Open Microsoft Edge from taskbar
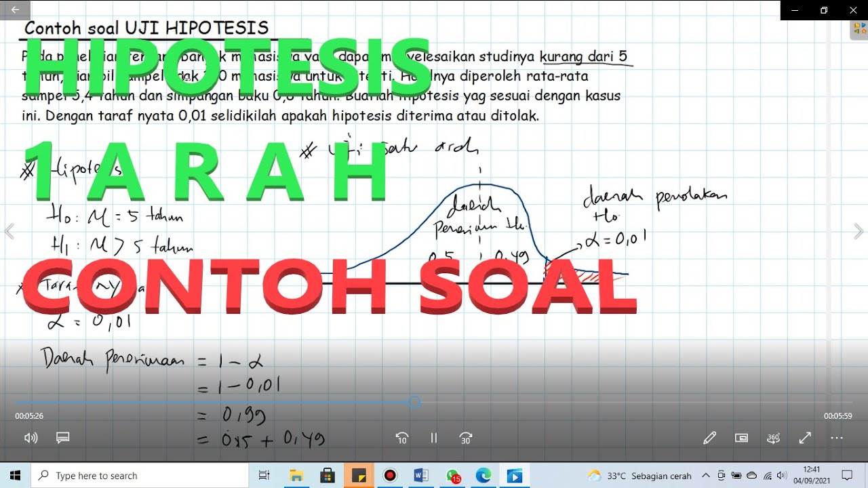This screenshot has width=868, height=488. tap(484, 476)
